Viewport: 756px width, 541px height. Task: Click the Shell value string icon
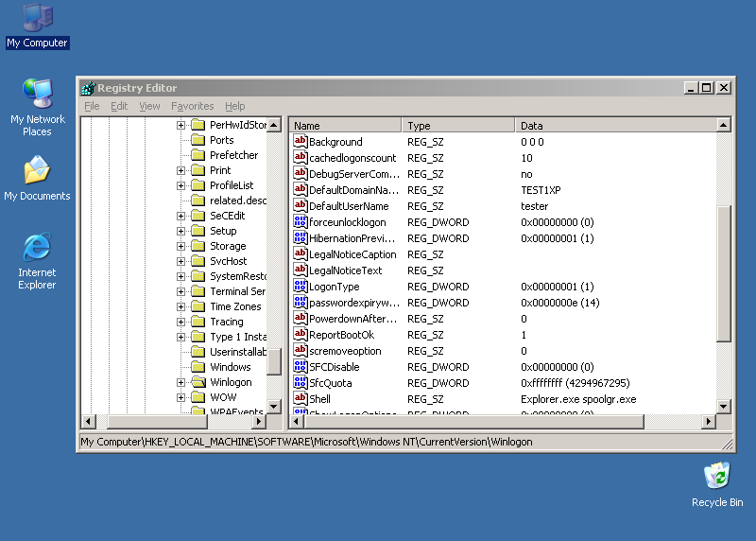[x=300, y=398]
